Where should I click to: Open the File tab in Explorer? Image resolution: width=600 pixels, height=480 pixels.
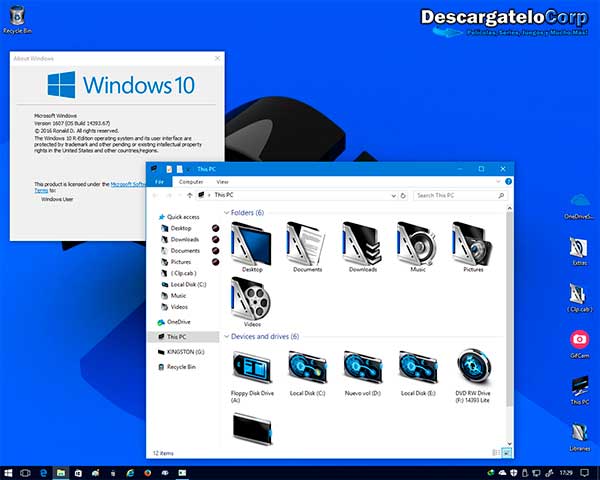160,182
